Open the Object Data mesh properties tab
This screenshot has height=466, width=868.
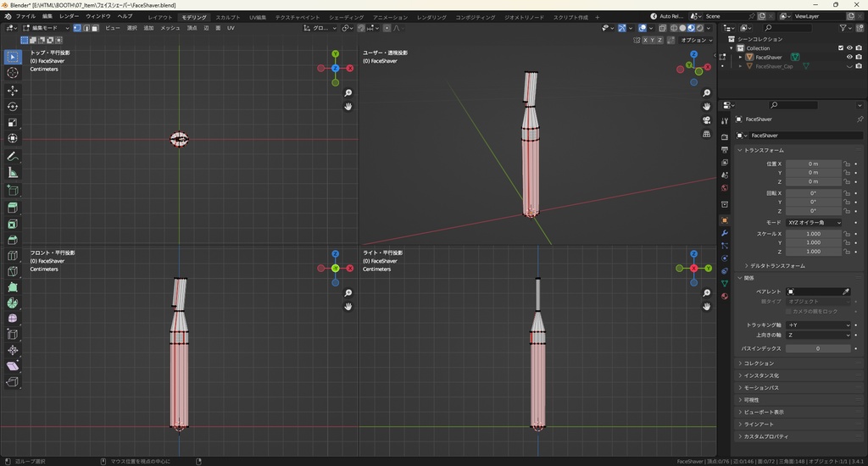coord(725,283)
